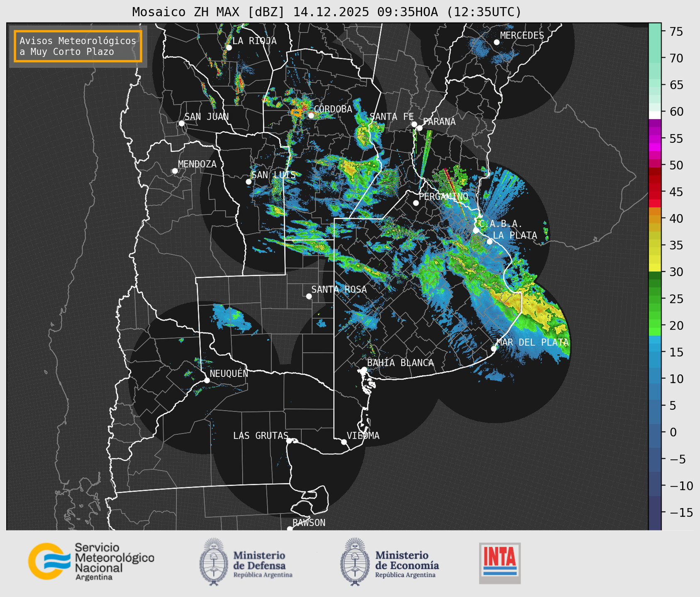Select the Neuquén city marker dot
Image resolution: width=700 pixels, height=597 pixels.
(207, 380)
